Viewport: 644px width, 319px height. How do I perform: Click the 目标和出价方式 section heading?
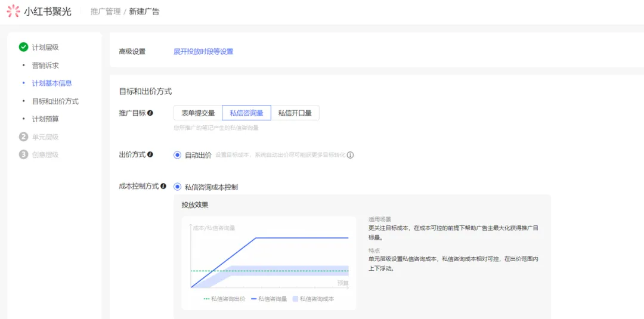pyautogui.click(x=145, y=91)
